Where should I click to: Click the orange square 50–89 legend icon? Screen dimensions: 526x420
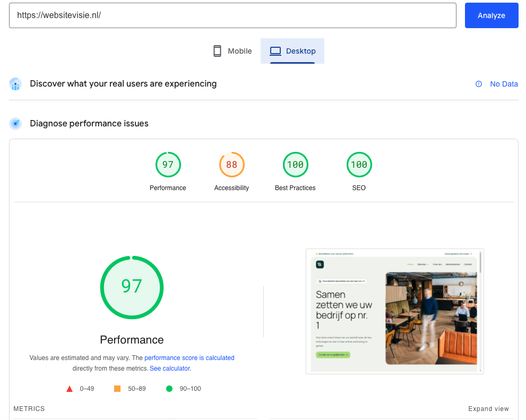point(117,389)
